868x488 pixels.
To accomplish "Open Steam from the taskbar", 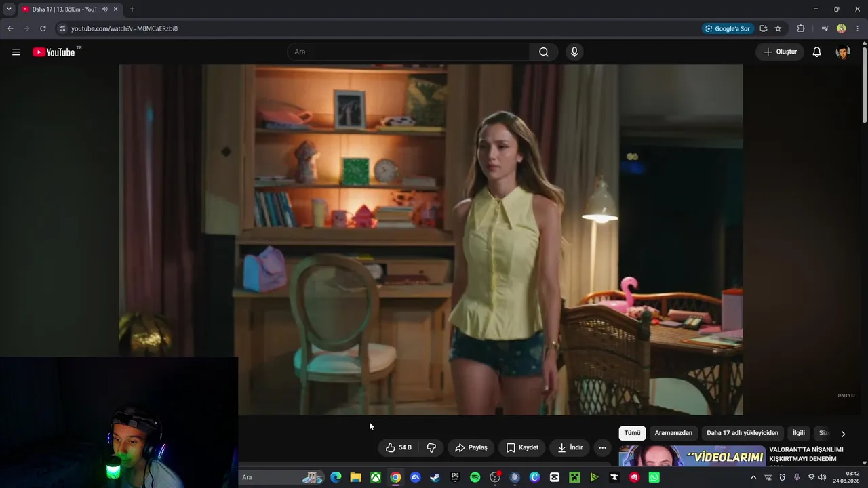I will click(435, 477).
